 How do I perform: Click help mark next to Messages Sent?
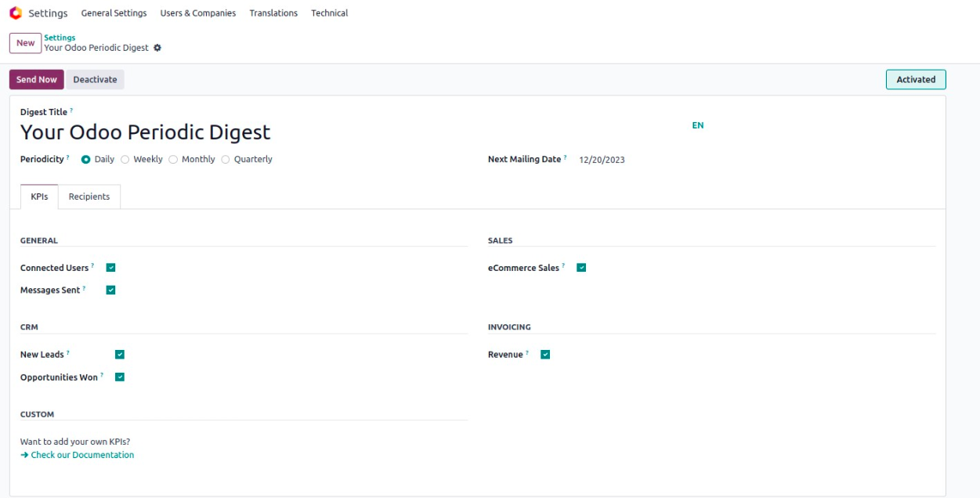click(x=85, y=288)
